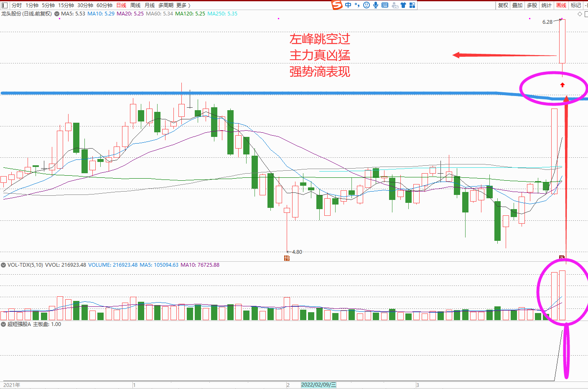Screen dimensions: 588x389
Task: Click the small red up-arrow signal marker
Action: (563, 85)
